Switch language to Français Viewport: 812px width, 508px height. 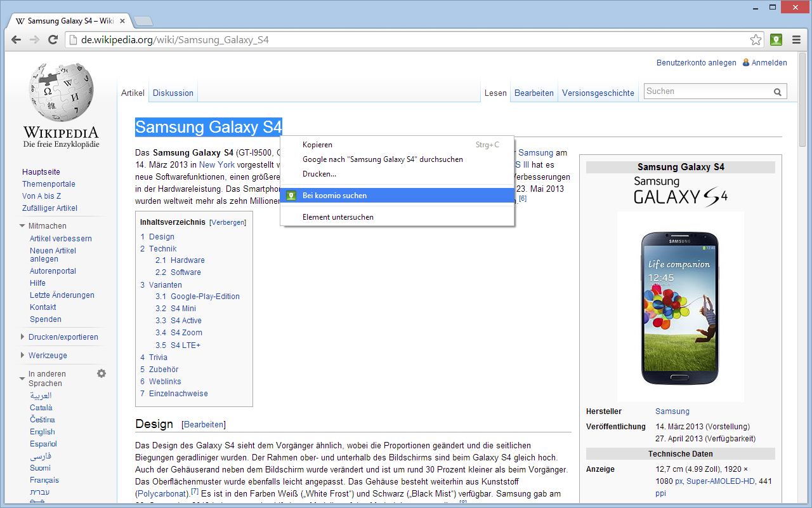coord(44,480)
